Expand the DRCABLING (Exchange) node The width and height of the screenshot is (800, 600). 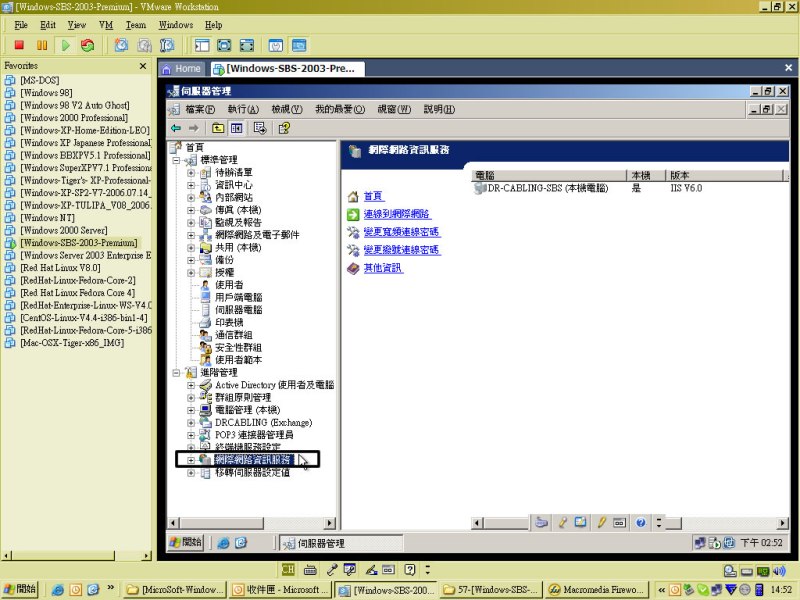(191, 422)
